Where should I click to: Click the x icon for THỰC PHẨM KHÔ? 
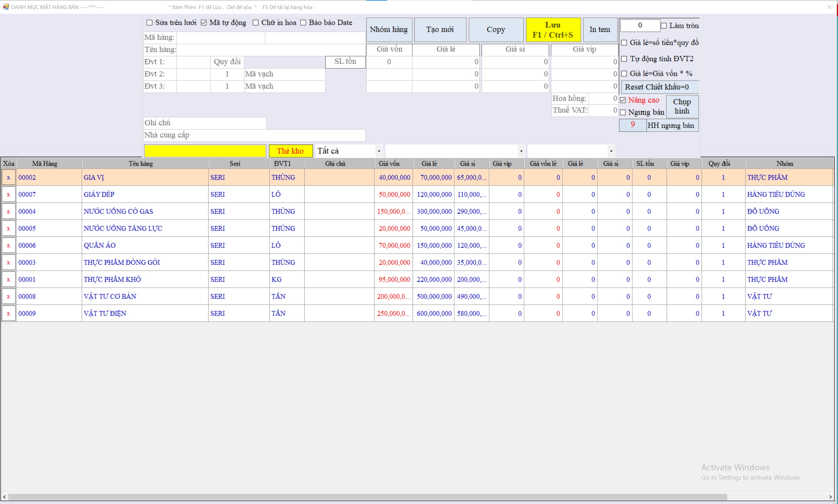(x=8, y=280)
